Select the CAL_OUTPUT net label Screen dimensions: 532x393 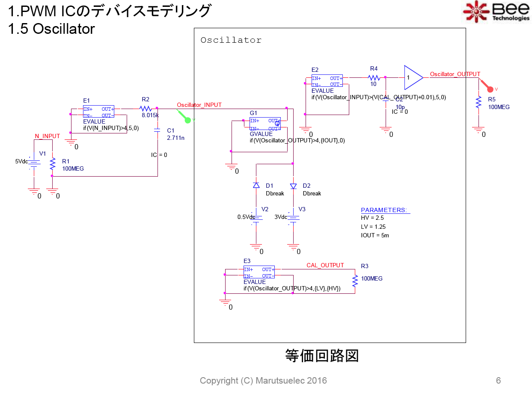pos(325,265)
